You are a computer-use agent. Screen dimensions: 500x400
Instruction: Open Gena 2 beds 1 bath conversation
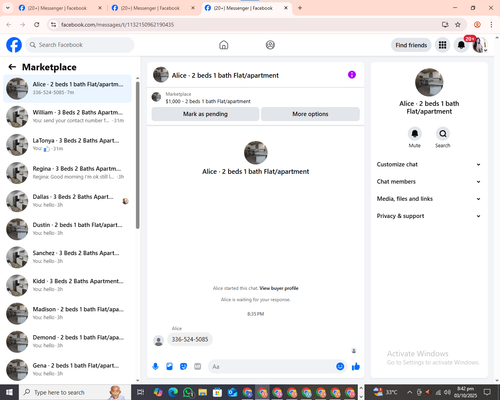coord(68,370)
